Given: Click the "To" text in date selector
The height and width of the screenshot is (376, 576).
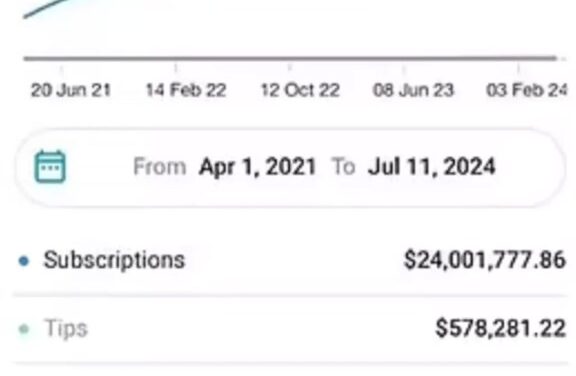Looking at the screenshot, I should [343, 167].
